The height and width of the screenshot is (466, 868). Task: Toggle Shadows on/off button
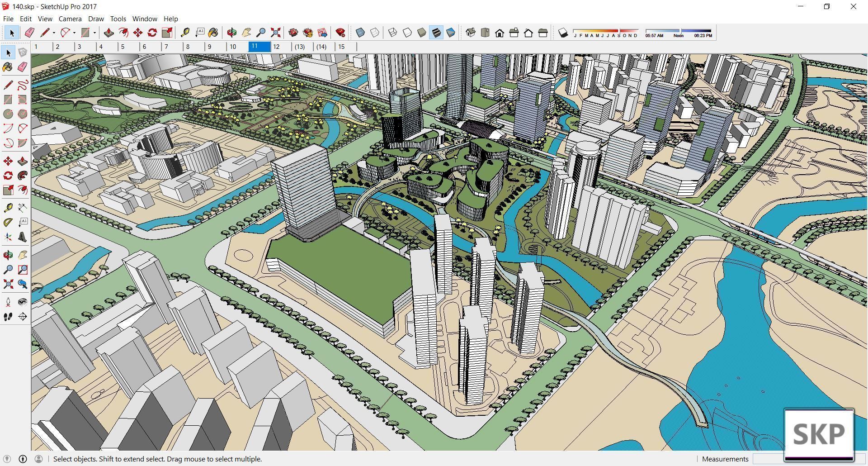[563, 33]
